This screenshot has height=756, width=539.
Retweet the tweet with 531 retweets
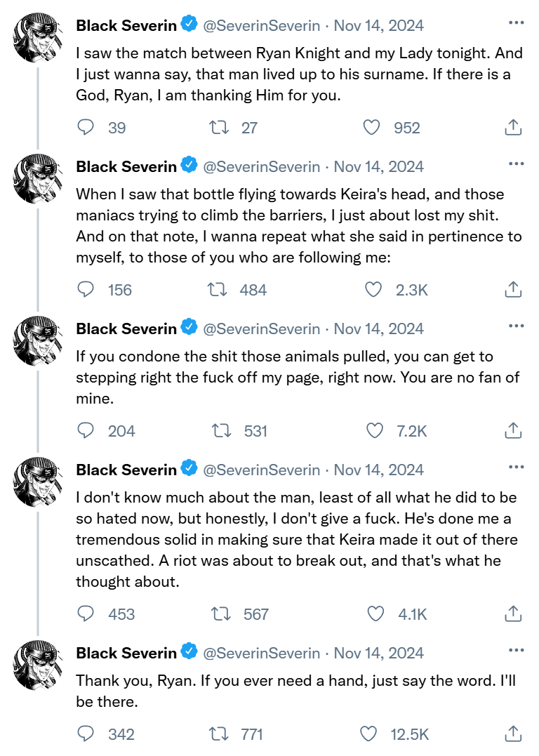222,430
